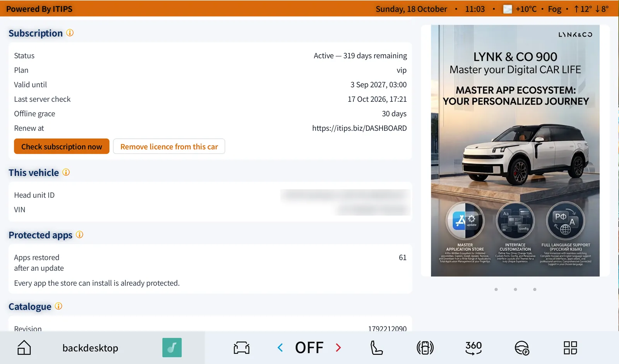Click the 3 Sep 2027, 03:00 value
This screenshot has height=364, width=619.
click(x=378, y=84)
